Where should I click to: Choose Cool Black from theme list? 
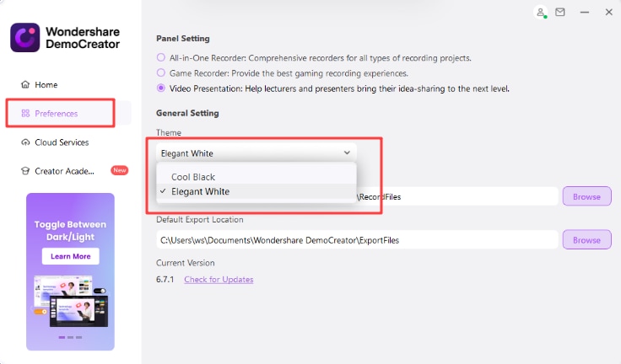[193, 177]
